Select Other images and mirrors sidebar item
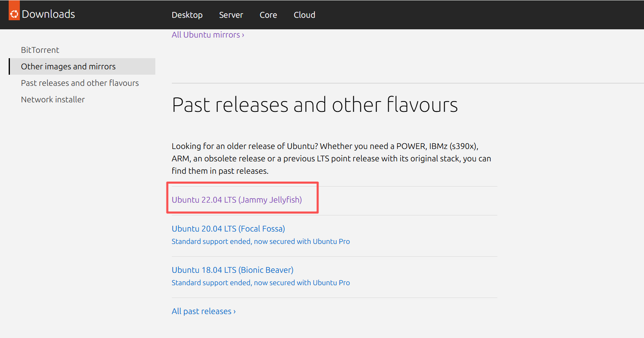644x338 pixels. coord(82,66)
